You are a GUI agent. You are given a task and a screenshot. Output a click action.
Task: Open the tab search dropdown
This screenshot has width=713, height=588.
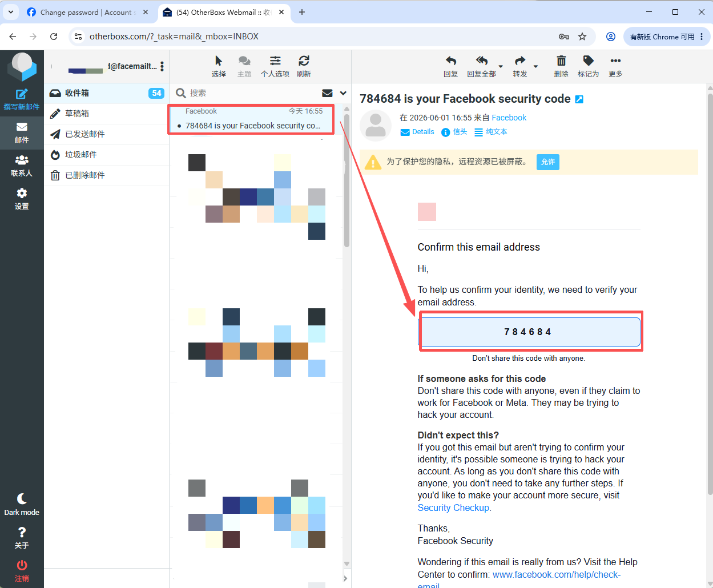tap(10, 12)
